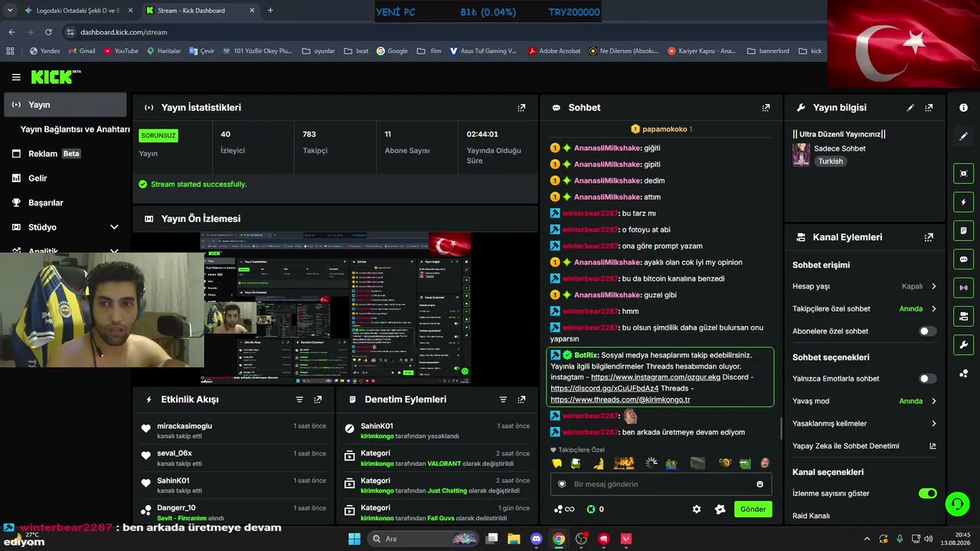Click the Raid Kanalı option
980x551 pixels.
tap(811, 516)
